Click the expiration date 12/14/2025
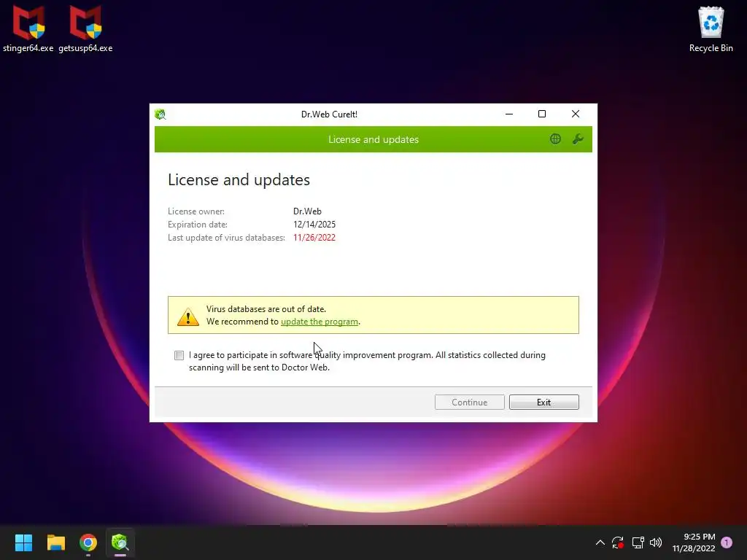The width and height of the screenshot is (747, 560). (x=314, y=225)
